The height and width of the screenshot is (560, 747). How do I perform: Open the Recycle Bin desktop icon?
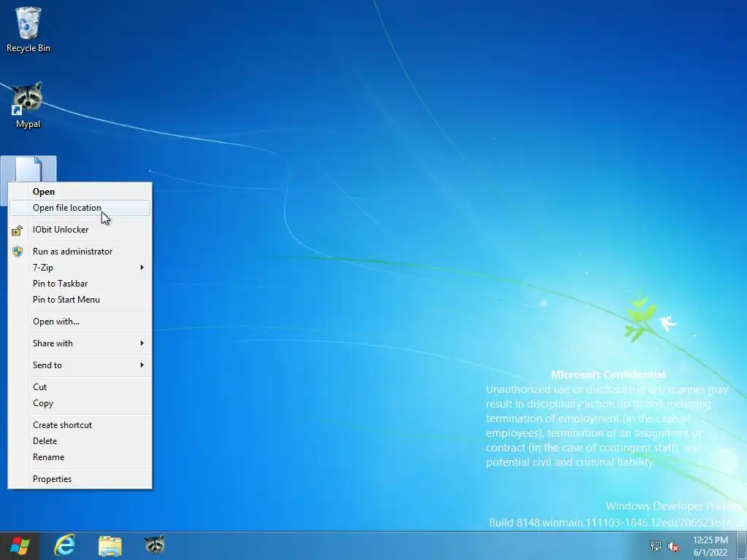coord(28,29)
